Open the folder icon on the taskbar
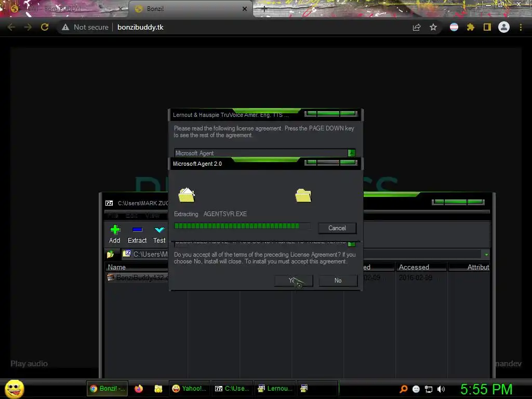Screen dimensions: 532x399 click(158, 389)
